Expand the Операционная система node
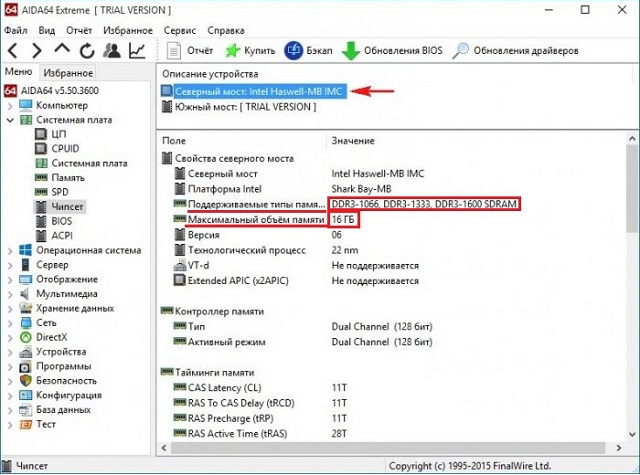This screenshot has height=475, width=640. 10,251
